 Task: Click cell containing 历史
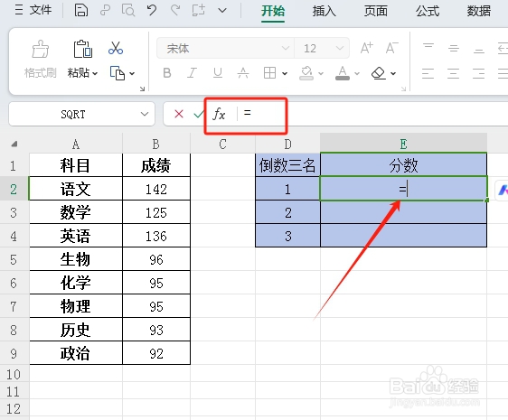76,330
